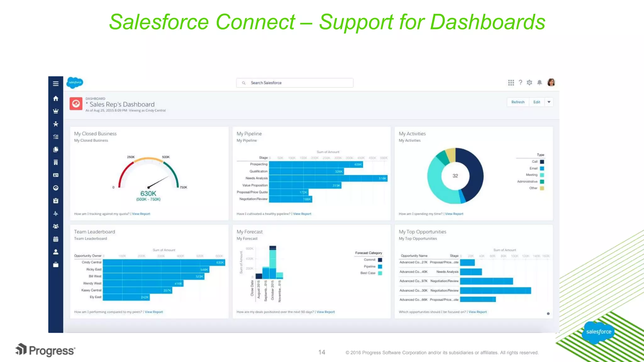Viewport: 644px width, 362px height.
Task: Open the Calendar sidebar icon
Action: coord(56,239)
